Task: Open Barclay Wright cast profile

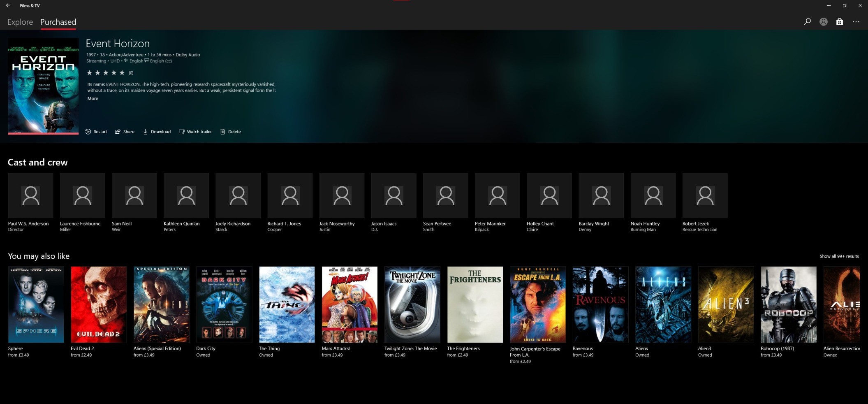Action: coord(601,202)
